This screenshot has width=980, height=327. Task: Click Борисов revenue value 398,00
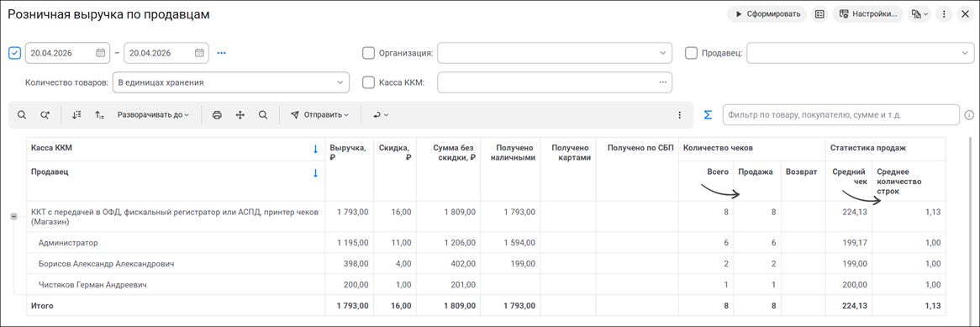pyautogui.click(x=356, y=264)
